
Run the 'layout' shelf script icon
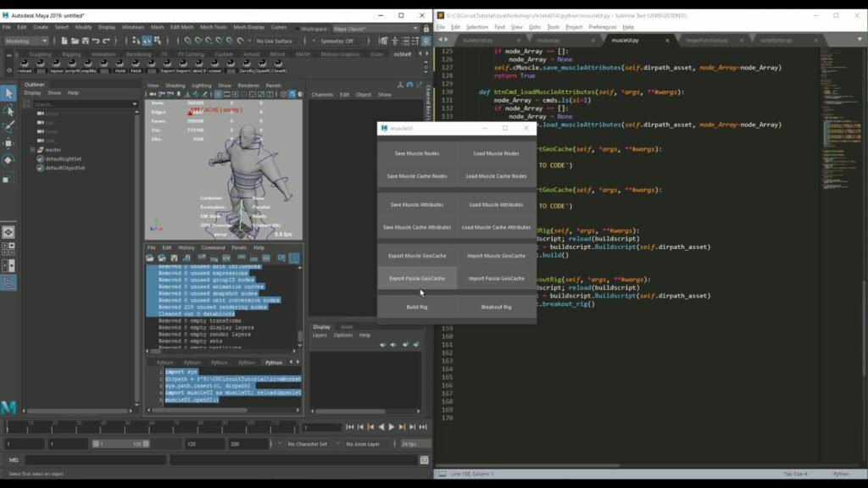tap(57, 66)
